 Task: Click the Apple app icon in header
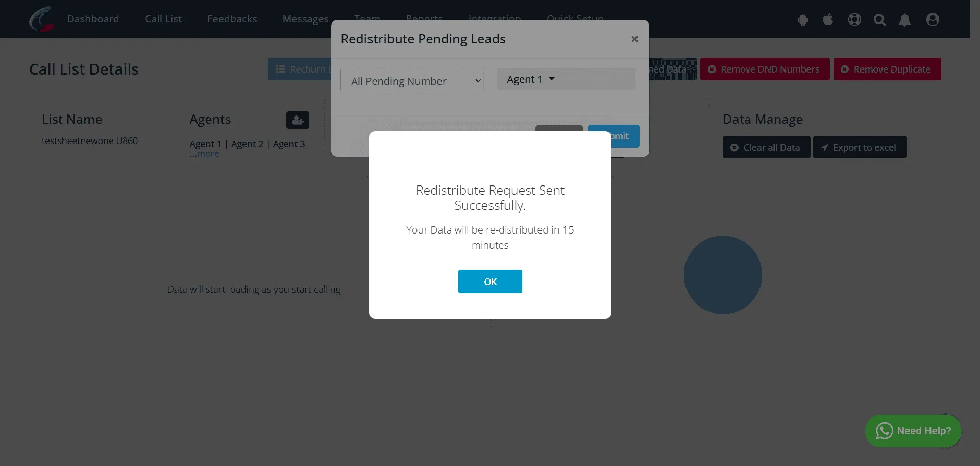tap(828, 19)
